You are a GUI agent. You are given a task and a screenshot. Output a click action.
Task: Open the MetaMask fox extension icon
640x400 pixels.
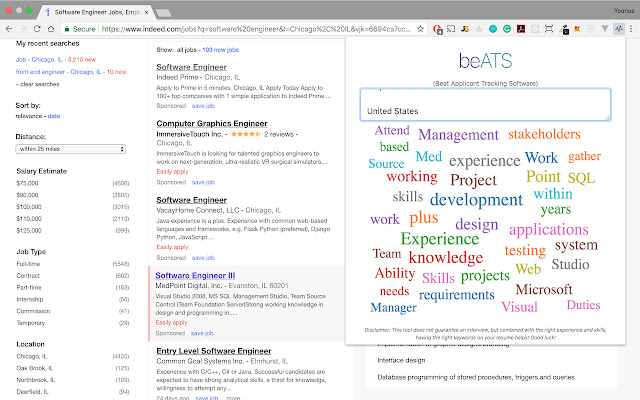(x=577, y=29)
